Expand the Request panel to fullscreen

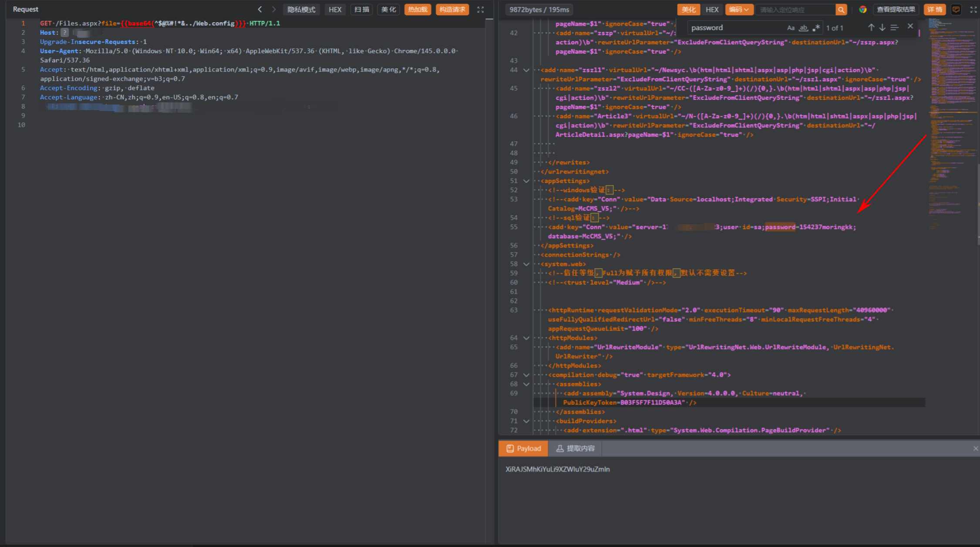pyautogui.click(x=481, y=10)
